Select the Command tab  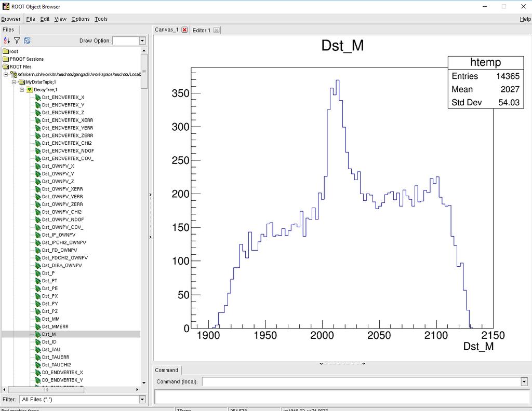166,370
